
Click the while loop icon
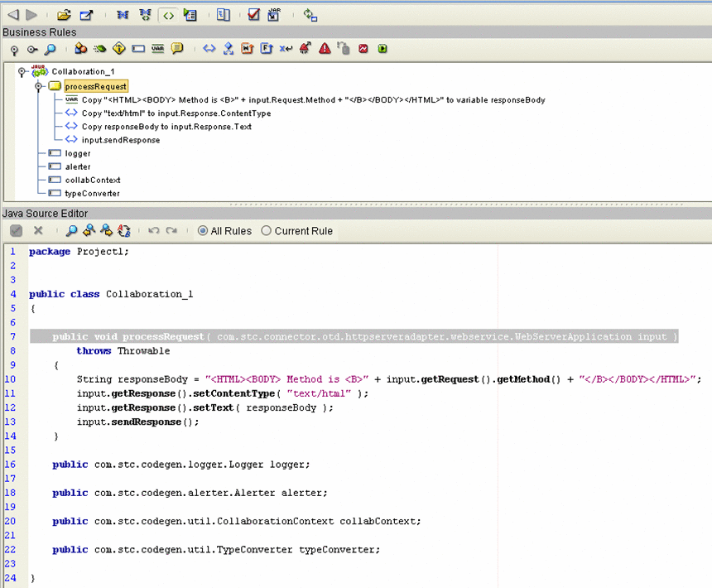click(x=247, y=48)
